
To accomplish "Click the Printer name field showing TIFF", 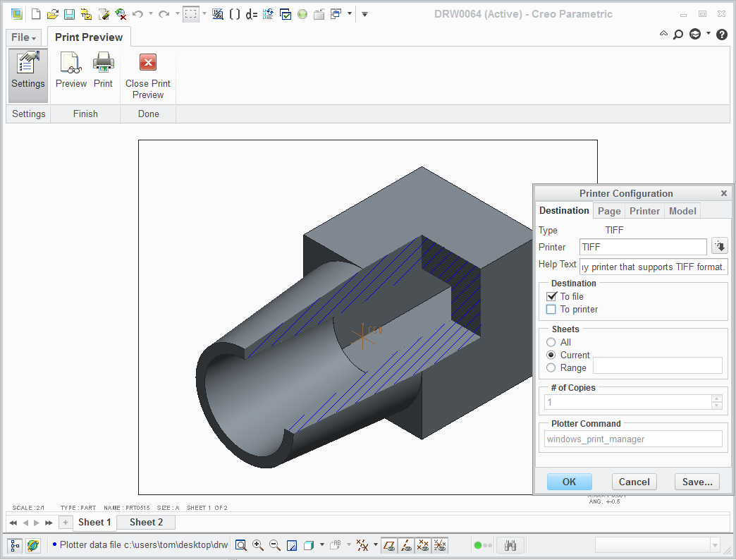I will coord(643,246).
